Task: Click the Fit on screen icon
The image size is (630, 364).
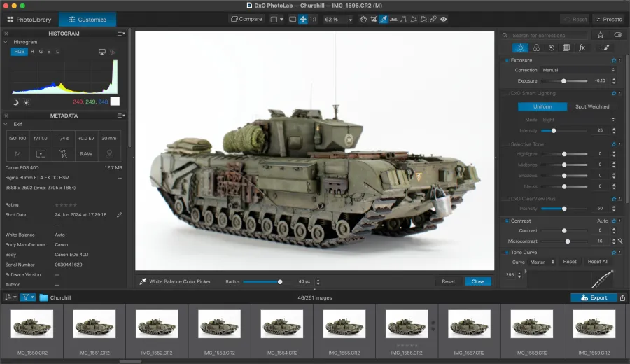Action: [x=293, y=20]
